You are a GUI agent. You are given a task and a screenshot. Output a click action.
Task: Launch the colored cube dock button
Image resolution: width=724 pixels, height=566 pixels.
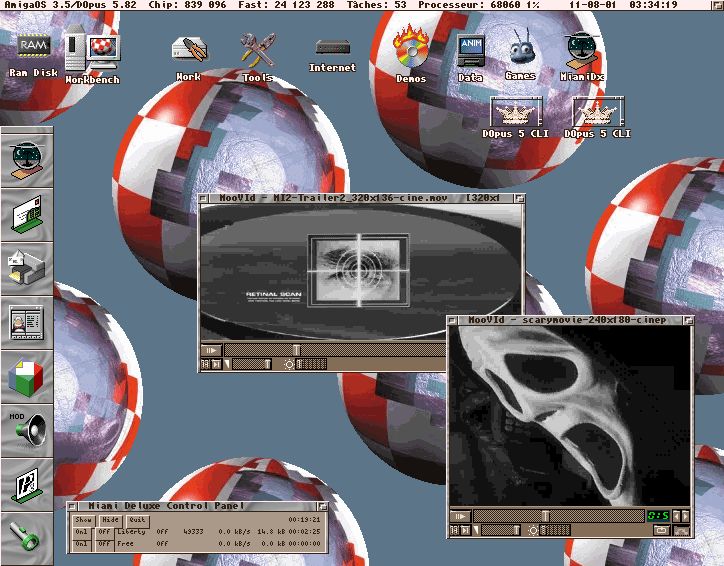(x=27, y=376)
